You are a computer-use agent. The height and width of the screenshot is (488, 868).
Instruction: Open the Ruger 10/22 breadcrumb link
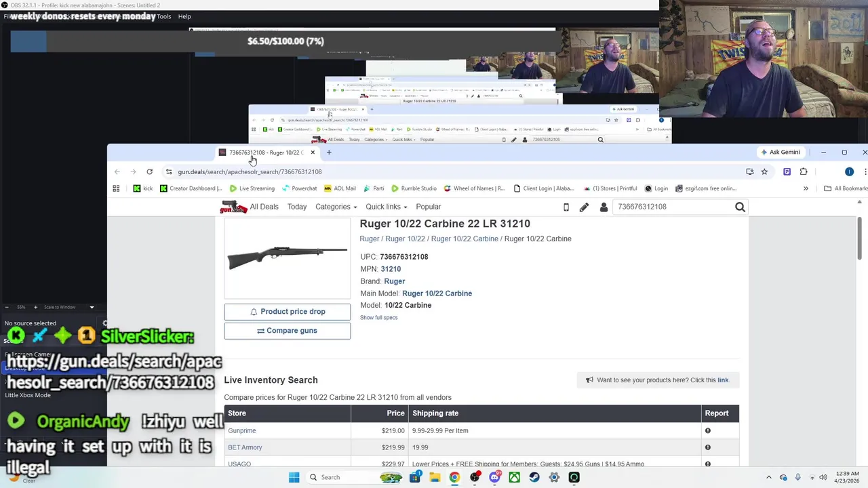(405, 239)
